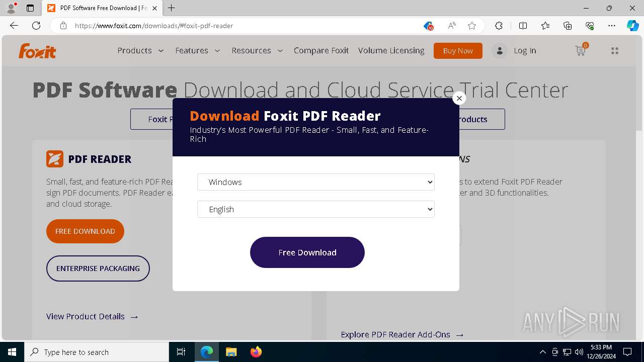Refresh the page
The width and height of the screenshot is (644, 362).
[x=36, y=26]
